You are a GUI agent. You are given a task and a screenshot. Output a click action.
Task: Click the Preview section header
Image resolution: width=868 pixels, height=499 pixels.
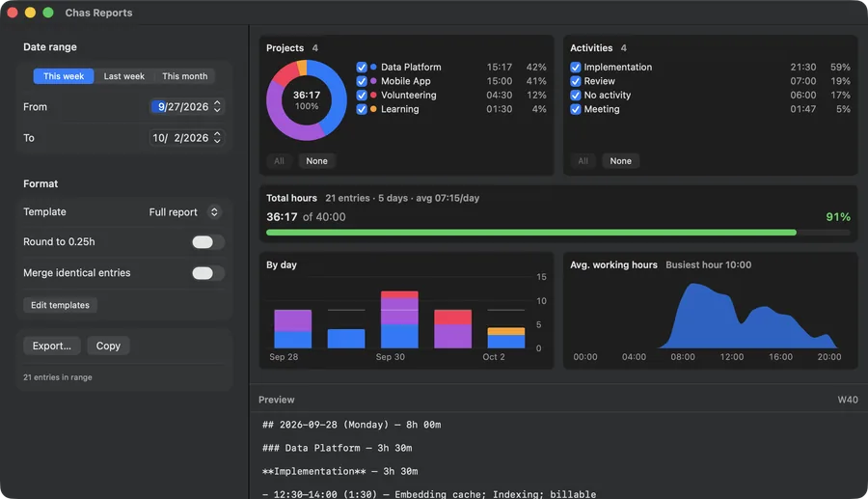point(276,400)
